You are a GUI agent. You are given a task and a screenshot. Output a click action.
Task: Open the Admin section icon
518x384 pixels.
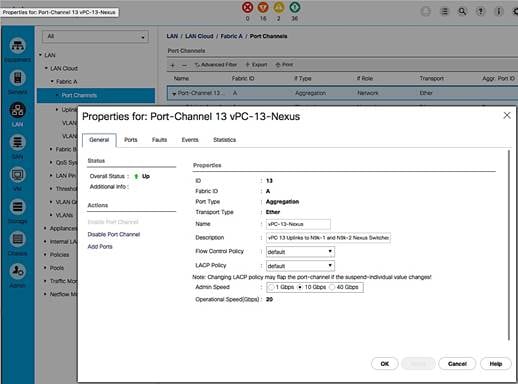[18, 271]
